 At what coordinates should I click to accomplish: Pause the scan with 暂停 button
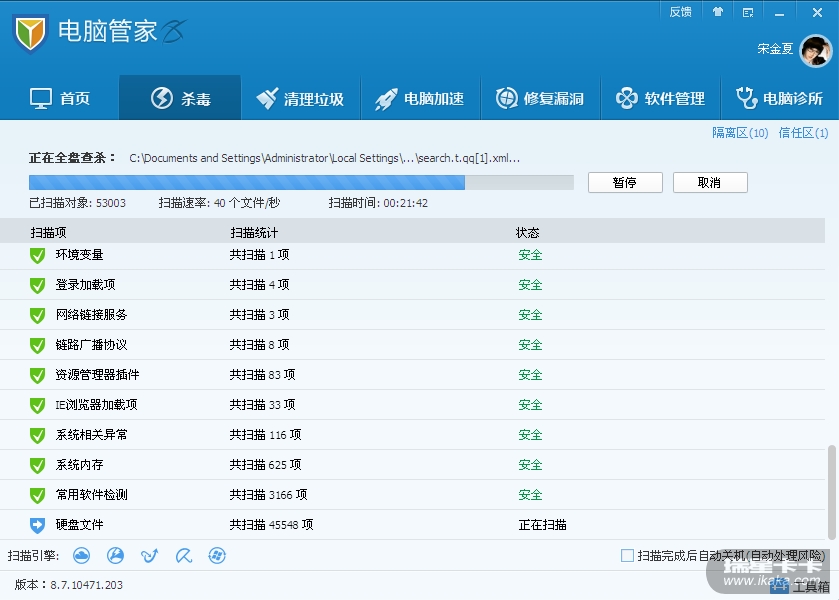624,182
